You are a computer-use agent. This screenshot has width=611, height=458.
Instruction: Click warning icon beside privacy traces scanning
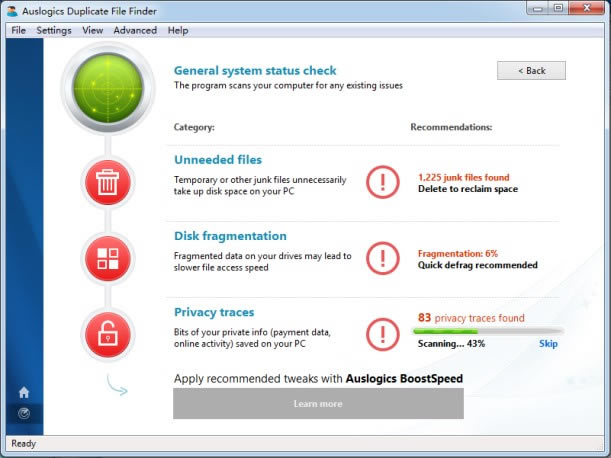[x=383, y=334]
